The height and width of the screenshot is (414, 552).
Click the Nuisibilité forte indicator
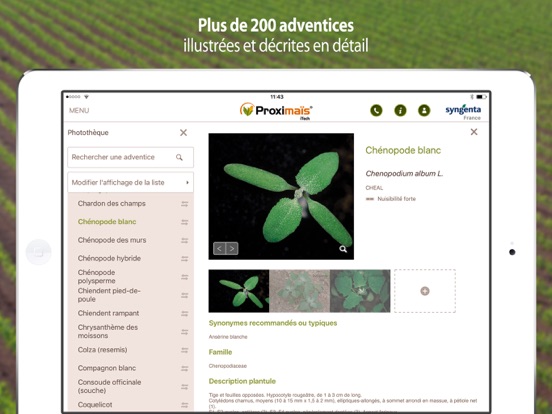click(x=391, y=199)
